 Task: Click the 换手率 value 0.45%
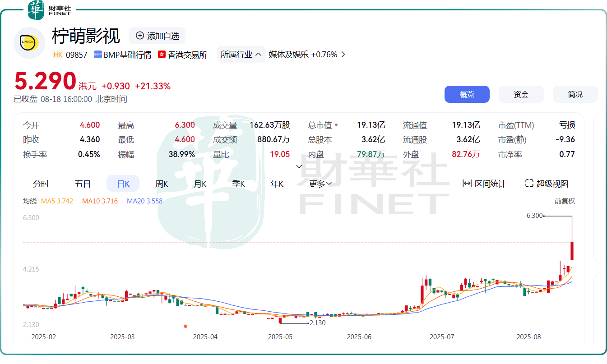(89, 154)
